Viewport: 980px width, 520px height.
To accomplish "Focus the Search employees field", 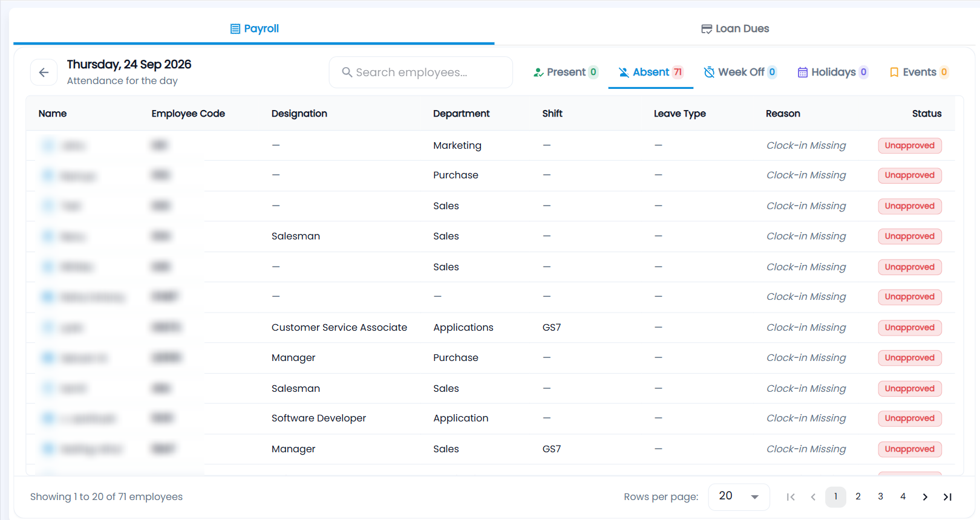I will click(421, 73).
